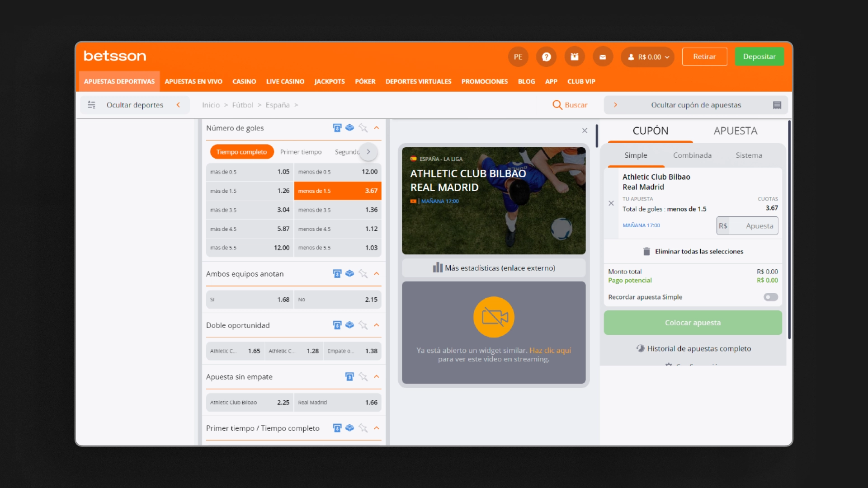
Task: Pin the Doble oportunidad market
Action: coord(363,325)
